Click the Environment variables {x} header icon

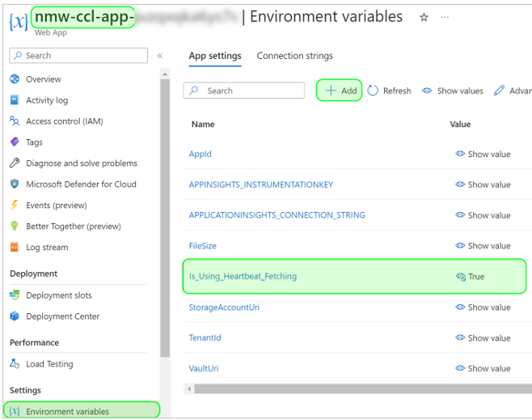(19, 21)
